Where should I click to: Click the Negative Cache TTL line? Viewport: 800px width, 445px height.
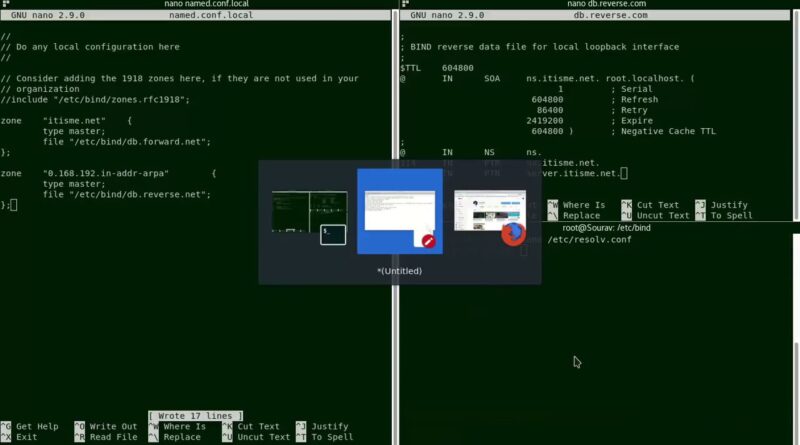point(623,131)
